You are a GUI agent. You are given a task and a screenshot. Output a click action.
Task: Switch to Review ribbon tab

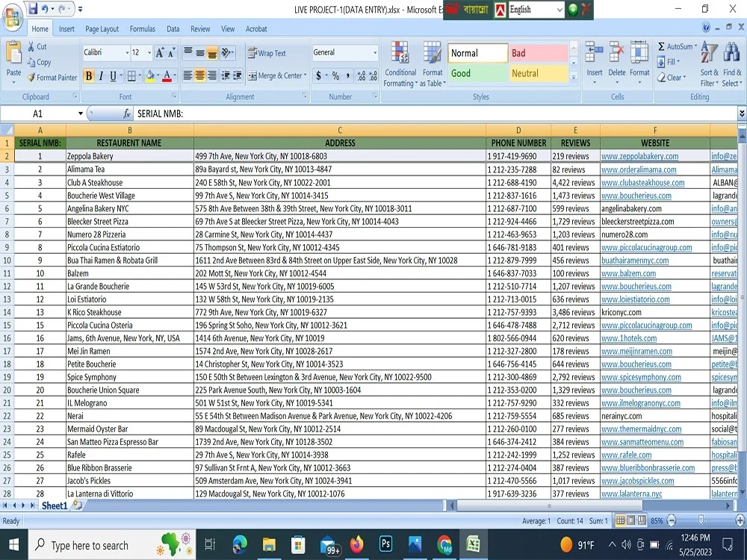(x=200, y=29)
